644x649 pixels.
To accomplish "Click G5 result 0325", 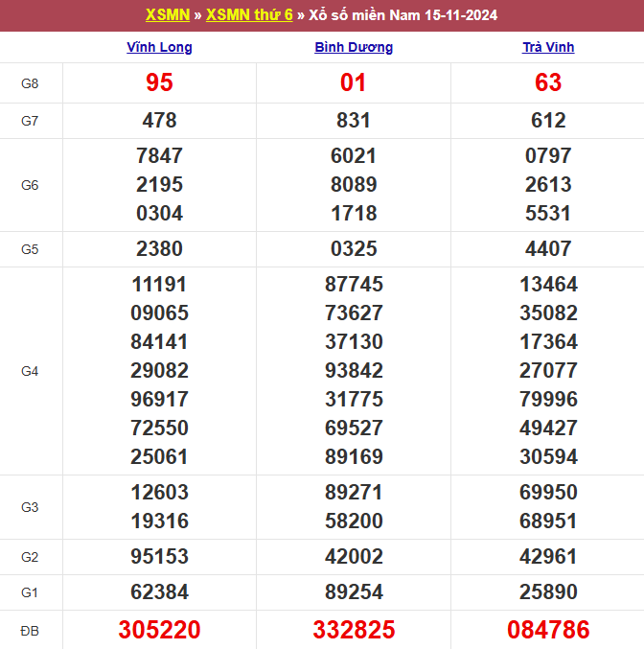I will click(354, 249).
